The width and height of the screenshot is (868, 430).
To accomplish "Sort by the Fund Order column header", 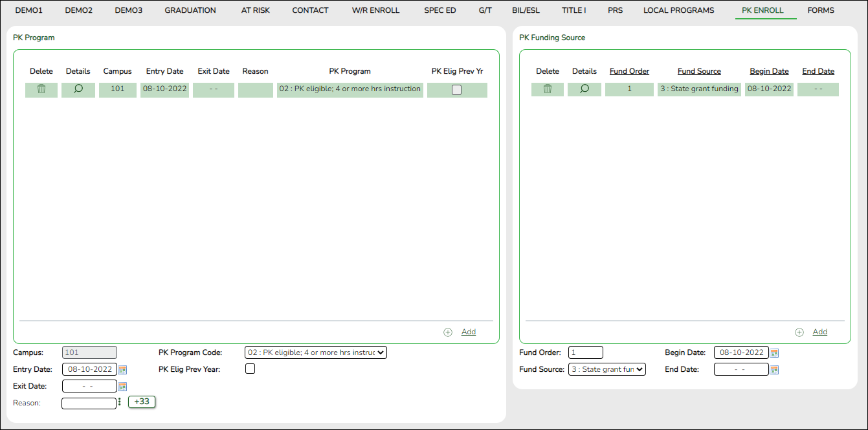I will (x=629, y=71).
